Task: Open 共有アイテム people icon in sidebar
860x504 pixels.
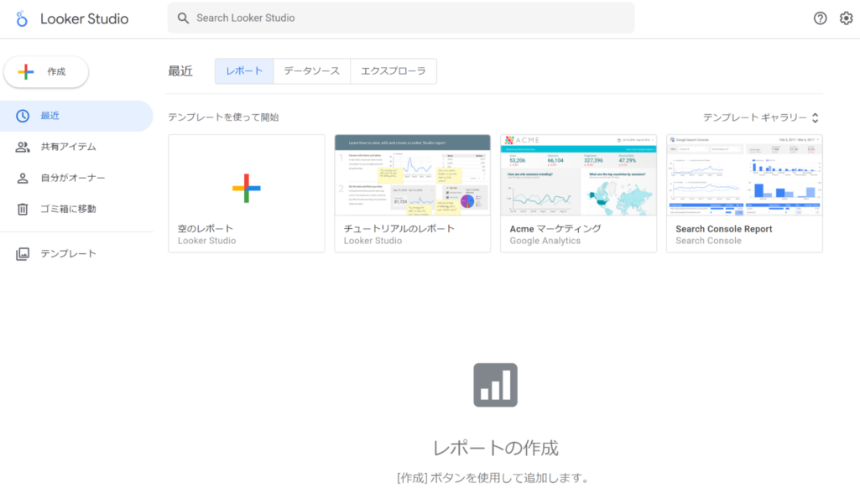Action: (23, 147)
